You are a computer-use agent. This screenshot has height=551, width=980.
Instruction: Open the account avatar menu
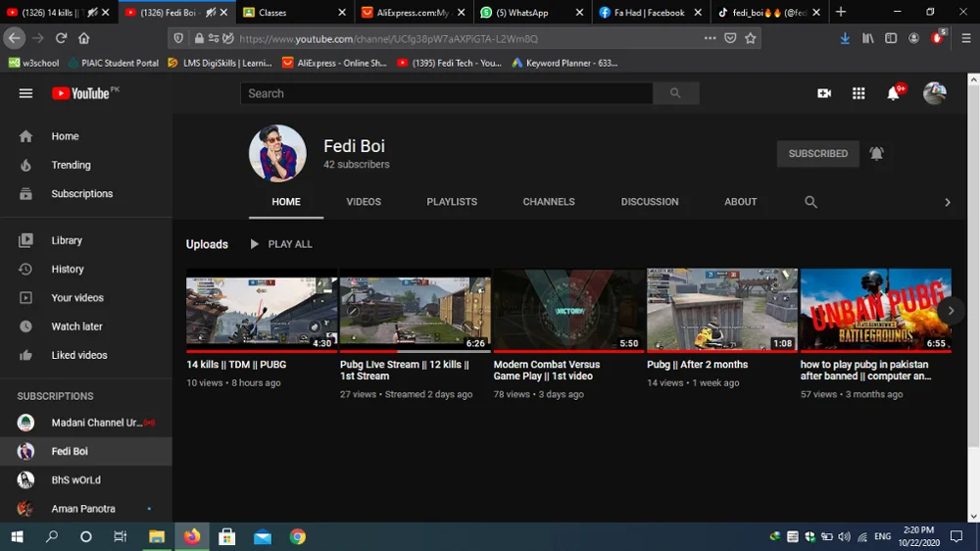934,93
